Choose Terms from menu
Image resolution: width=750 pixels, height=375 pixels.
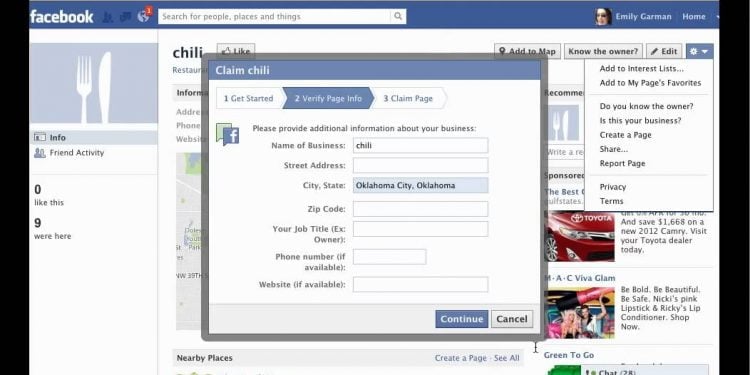611,201
